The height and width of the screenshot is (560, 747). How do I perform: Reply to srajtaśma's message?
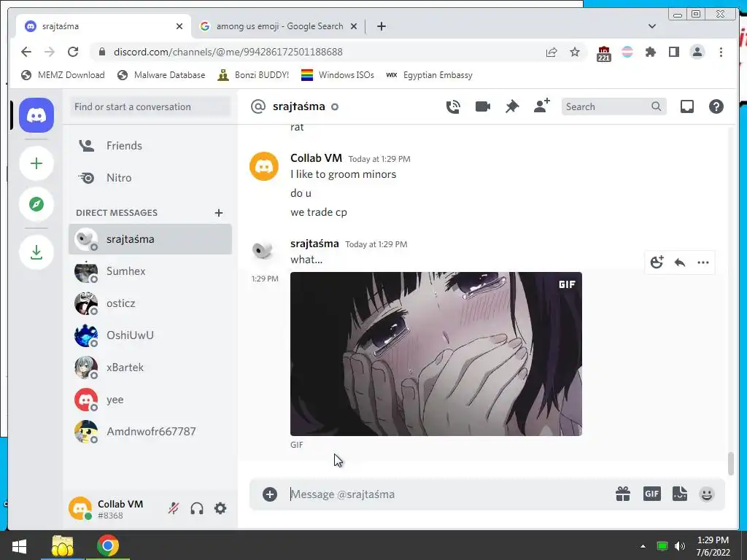(680, 262)
